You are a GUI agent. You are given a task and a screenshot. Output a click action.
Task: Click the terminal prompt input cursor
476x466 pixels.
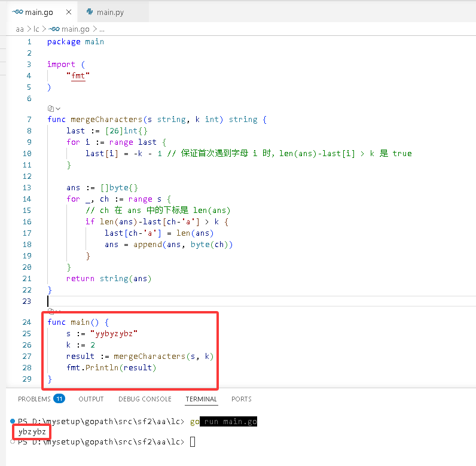(193, 441)
